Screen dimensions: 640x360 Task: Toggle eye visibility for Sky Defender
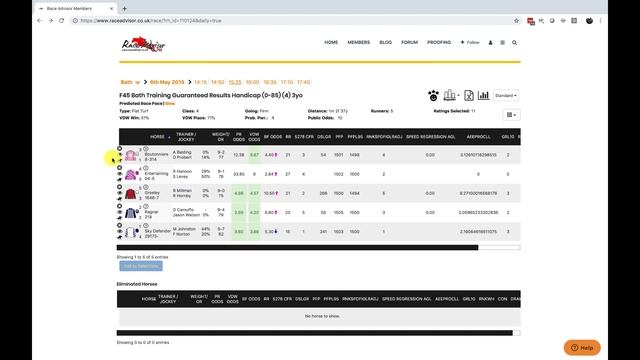(x=120, y=231)
